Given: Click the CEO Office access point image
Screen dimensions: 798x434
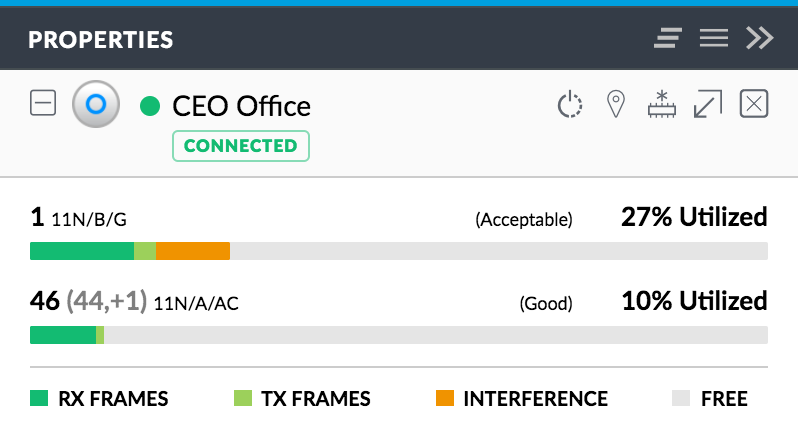Looking at the screenshot, I should 96,104.
